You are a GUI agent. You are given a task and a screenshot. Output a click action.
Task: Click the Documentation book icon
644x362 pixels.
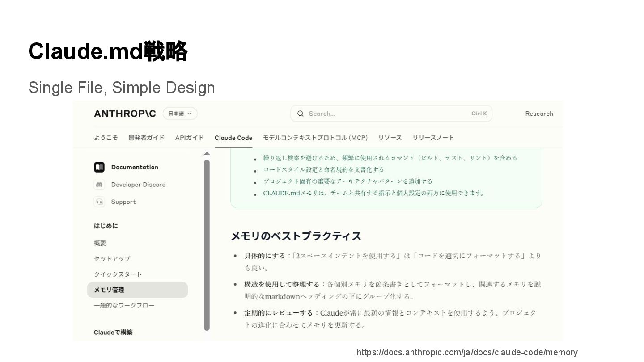click(99, 167)
